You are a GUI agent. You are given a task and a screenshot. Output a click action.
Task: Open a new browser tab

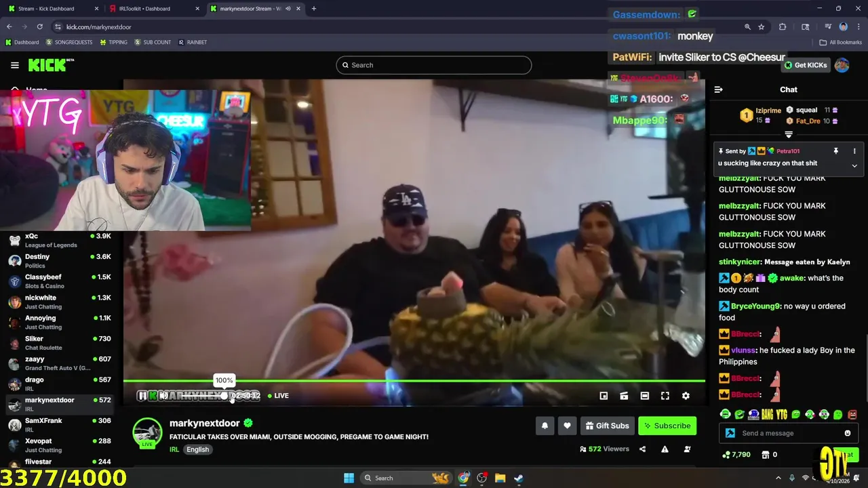[x=313, y=9]
